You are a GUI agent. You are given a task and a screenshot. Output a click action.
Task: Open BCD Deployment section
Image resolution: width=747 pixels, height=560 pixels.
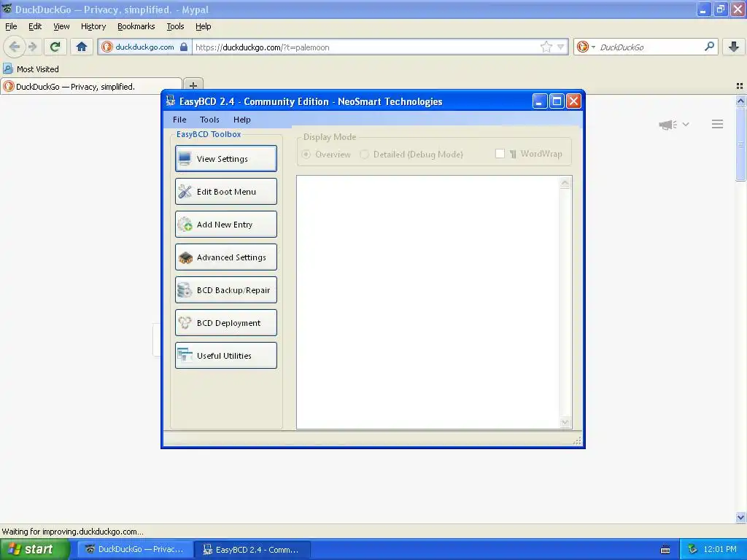coord(226,323)
